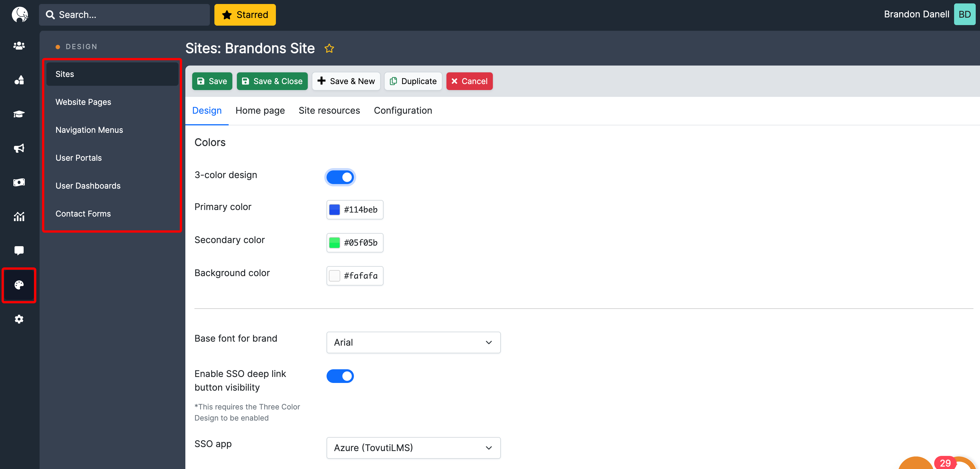Toggle Enable SSO deep link button visibility
The width and height of the screenshot is (980, 469).
click(x=340, y=376)
